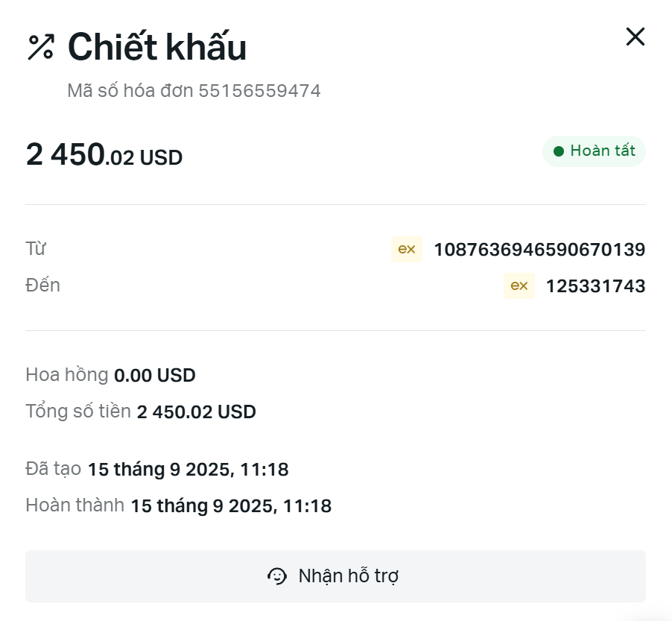Click the ex badge next to recipient account
The height and width of the screenshot is (621, 672).
pos(519,286)
